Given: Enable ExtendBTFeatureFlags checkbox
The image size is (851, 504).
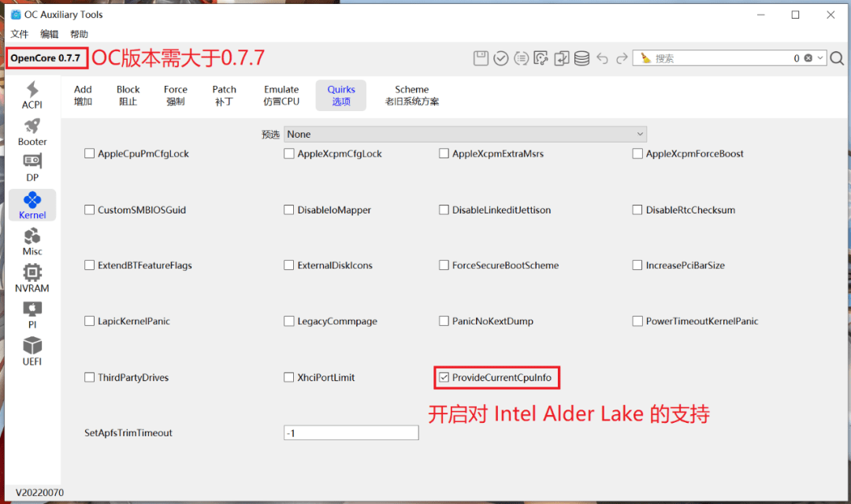Looking at the screenshot, I should [90, 265].
